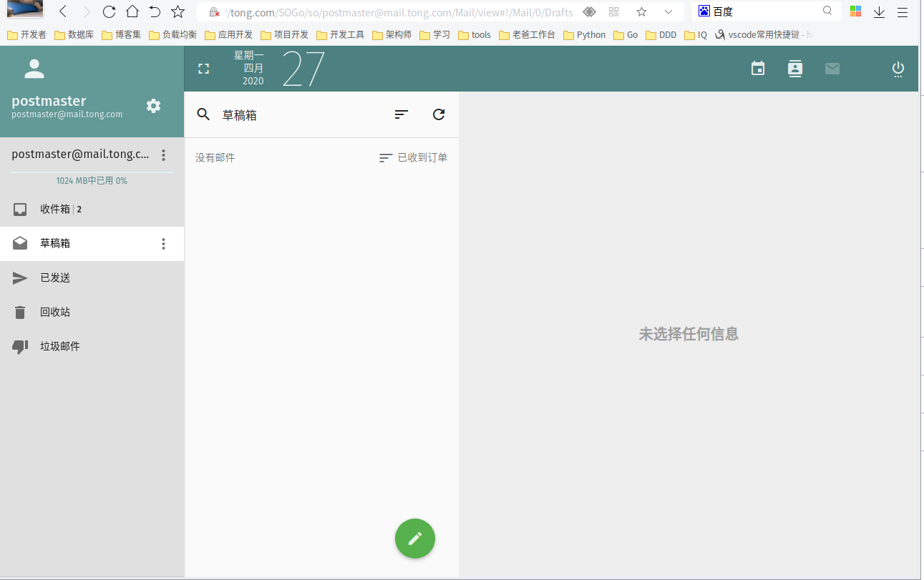Toggle fullscreen with expand icon in header
This screenshot has width=924, height=580.
click(203, 68)
